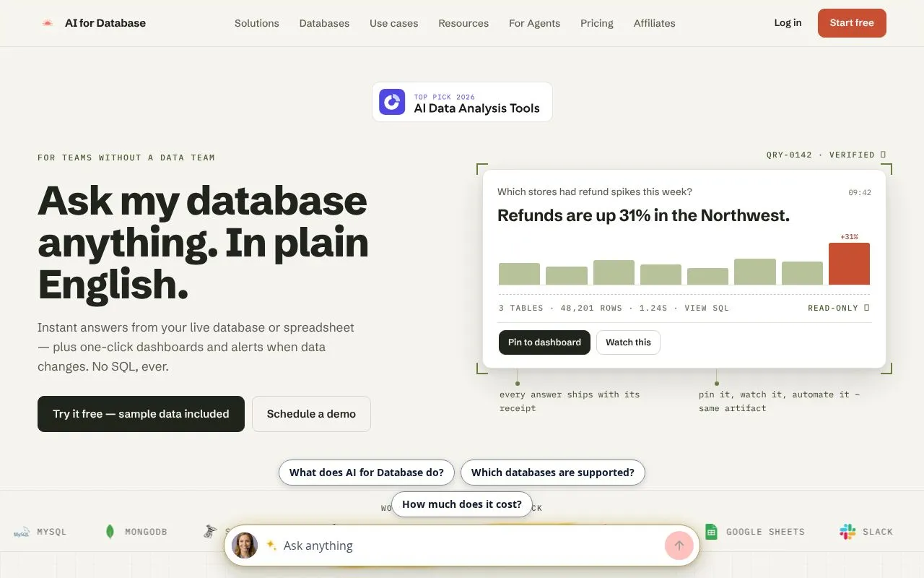Go to the For Agents page
Screen dimensions: 924x578
coord(534,23)
